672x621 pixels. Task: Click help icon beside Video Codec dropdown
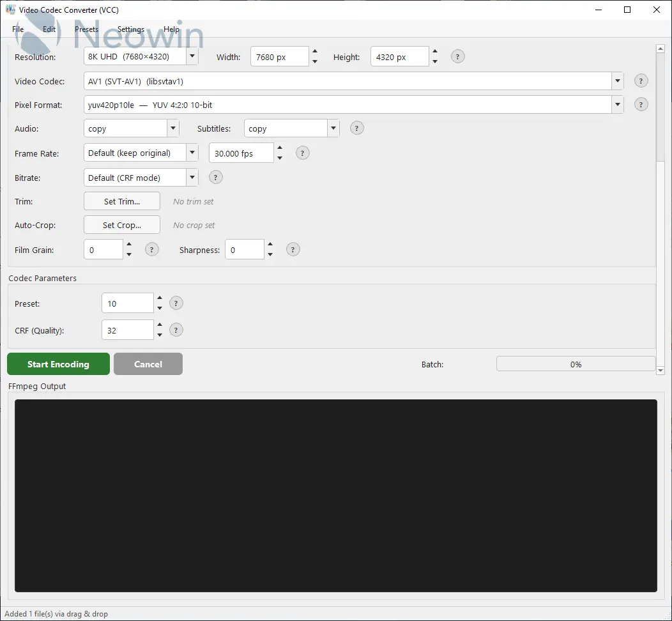click(x=641, y=80)
